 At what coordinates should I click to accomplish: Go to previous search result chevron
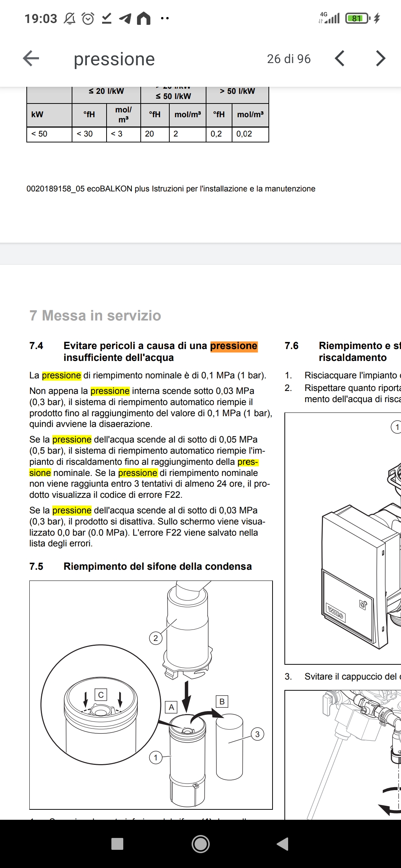(x=339, y=59)
